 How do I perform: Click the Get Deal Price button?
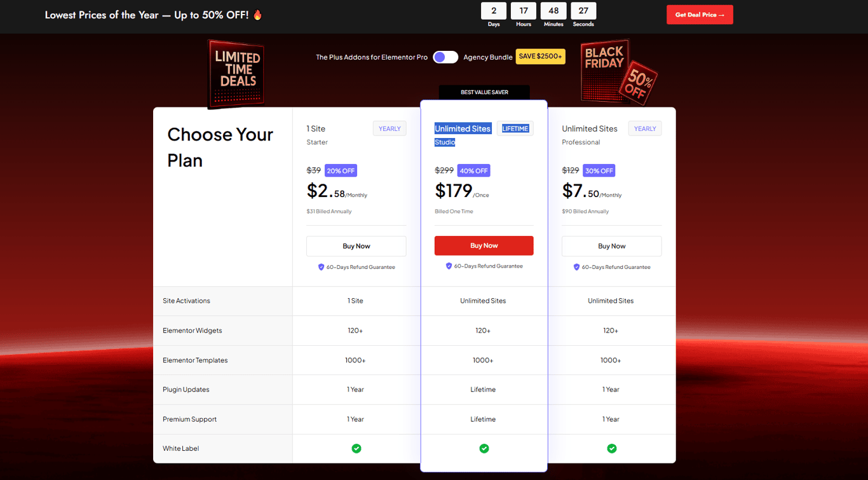pos(700,15)
